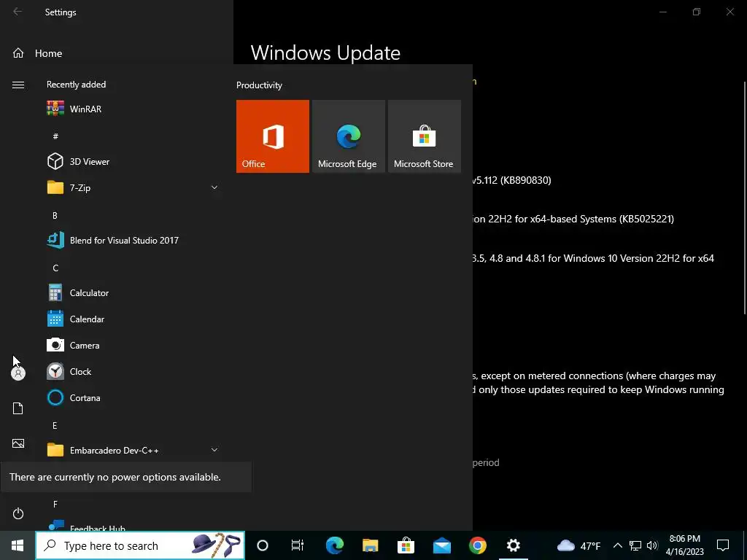Screen dimensions: 747x560
Task: Click Recently added heading
Action: coord(76,85)
